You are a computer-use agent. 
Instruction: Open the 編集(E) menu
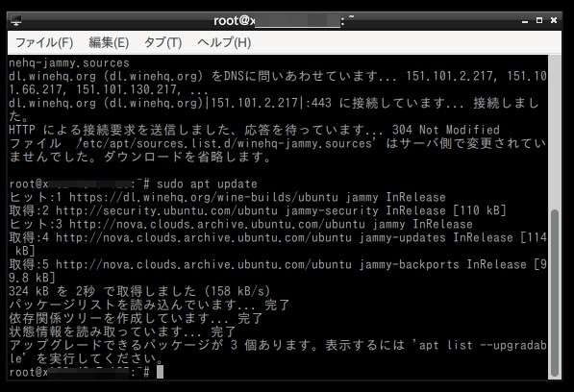[x=109, y=43]
